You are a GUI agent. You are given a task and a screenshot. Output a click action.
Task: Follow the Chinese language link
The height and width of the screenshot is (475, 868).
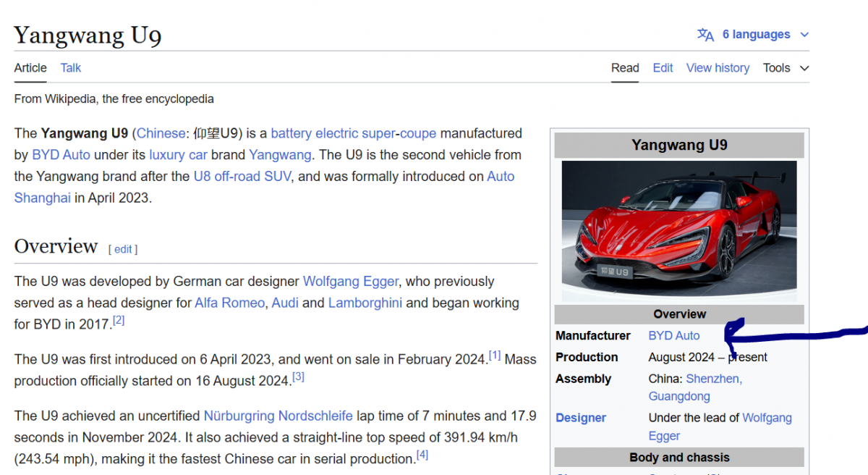click(x=161, y=133)
